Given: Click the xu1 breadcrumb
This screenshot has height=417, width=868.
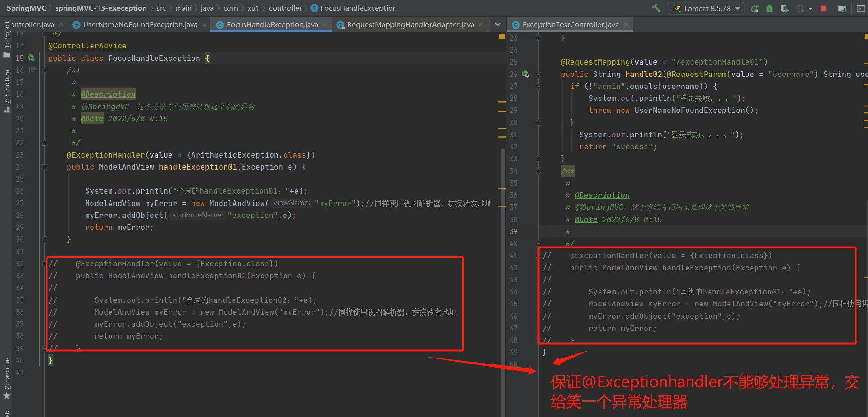Looking at the screenshot, I should tap(253, 8).
